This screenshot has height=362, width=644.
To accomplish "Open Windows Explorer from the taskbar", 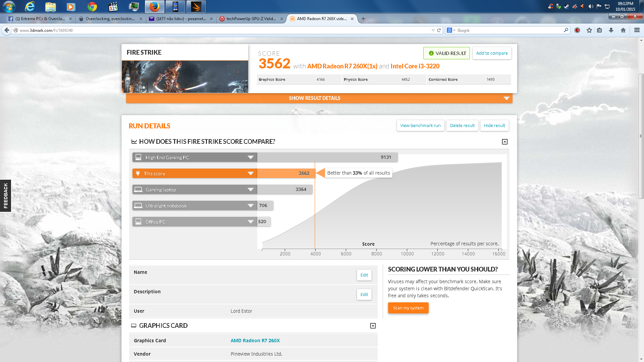I will click(51, 6).
